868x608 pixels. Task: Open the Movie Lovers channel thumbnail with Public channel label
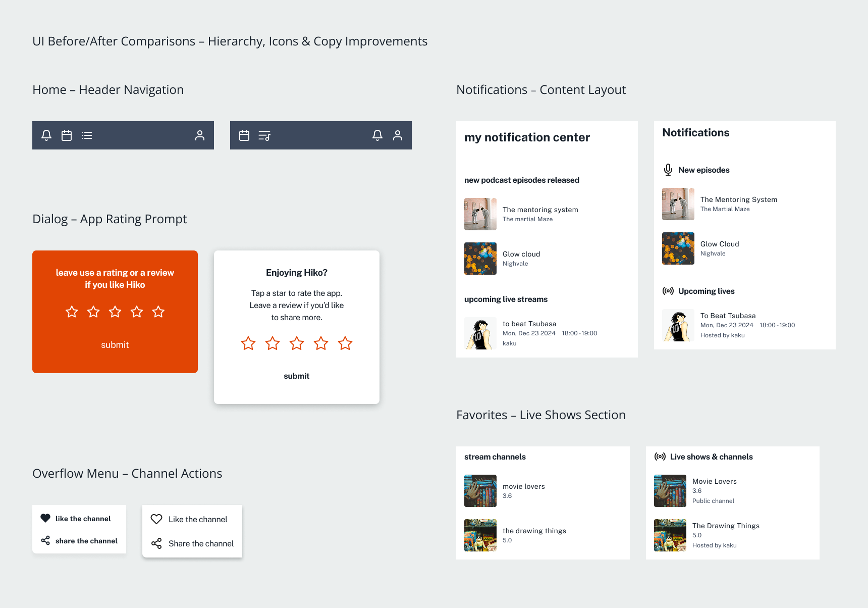click(x=670, y=491)
